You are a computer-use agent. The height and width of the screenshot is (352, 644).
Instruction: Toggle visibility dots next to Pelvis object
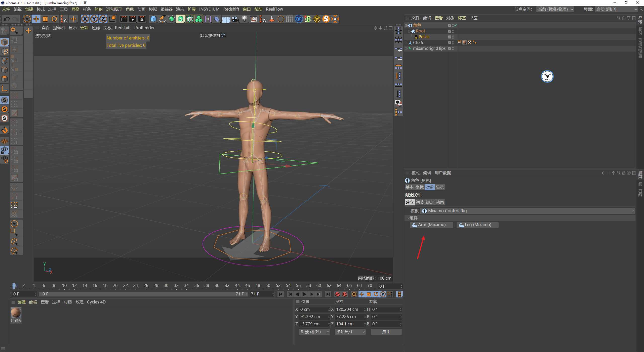453,37
